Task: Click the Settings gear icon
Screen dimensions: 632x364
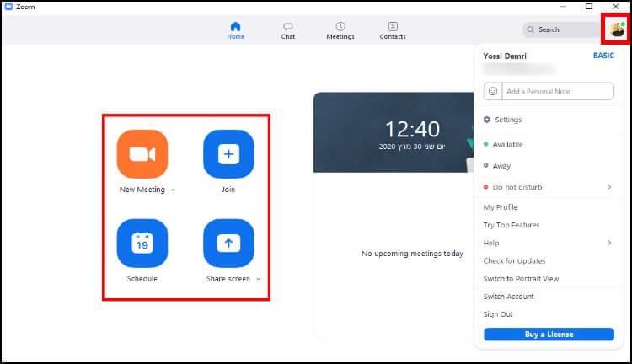Action: (487, 120)
